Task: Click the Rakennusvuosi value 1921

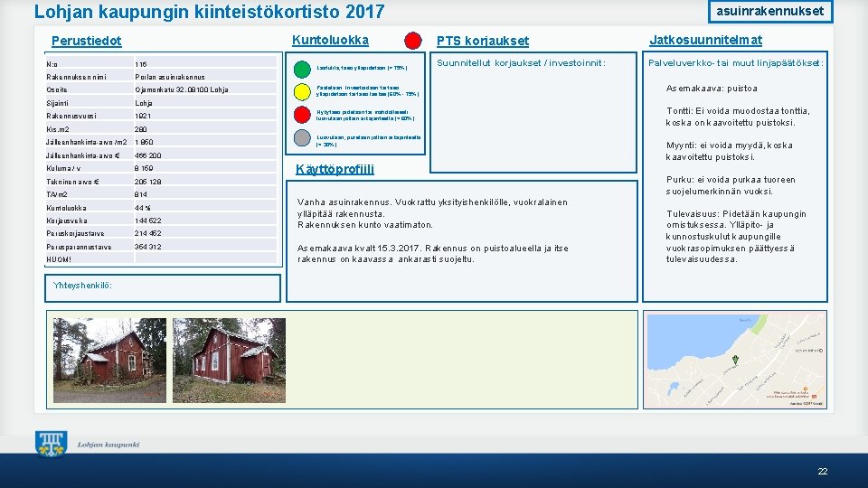Action: tap(142, 117)
